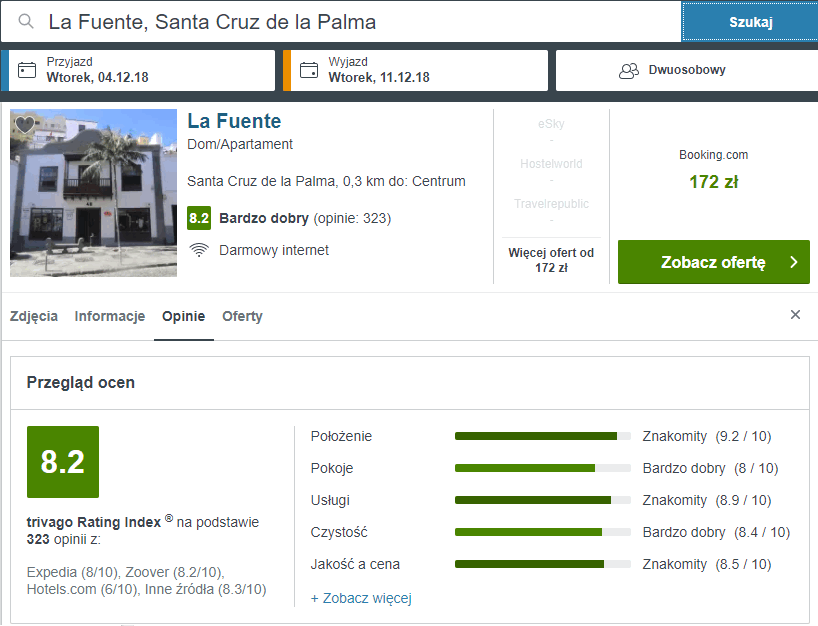Viewport: 818px width, 626px height.
Task: Click the guests people icon
Action: coord(629,70)
